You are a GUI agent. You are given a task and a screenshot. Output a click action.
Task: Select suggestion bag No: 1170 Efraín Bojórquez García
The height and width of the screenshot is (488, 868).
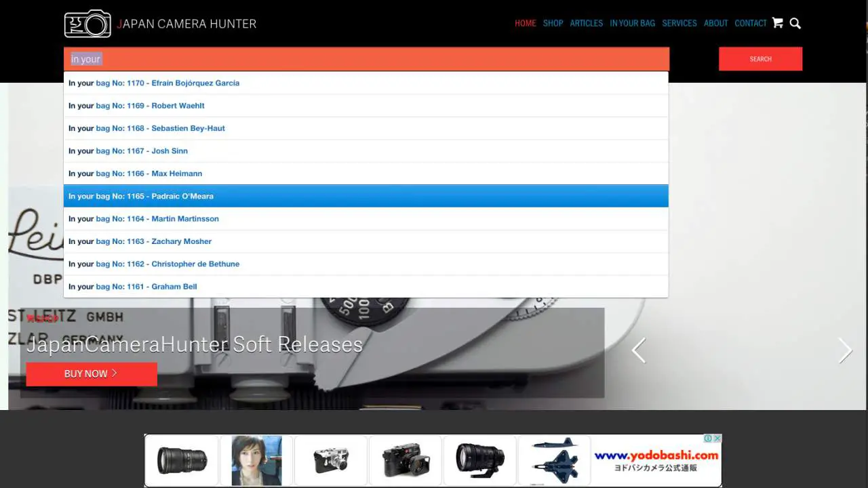366,83
